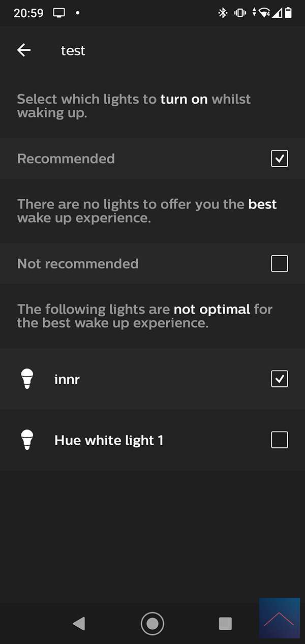Viewport: 305px width, 644px height.
Task: Tap the Wi-Fi signal status icon
Action: pos(264,13)
